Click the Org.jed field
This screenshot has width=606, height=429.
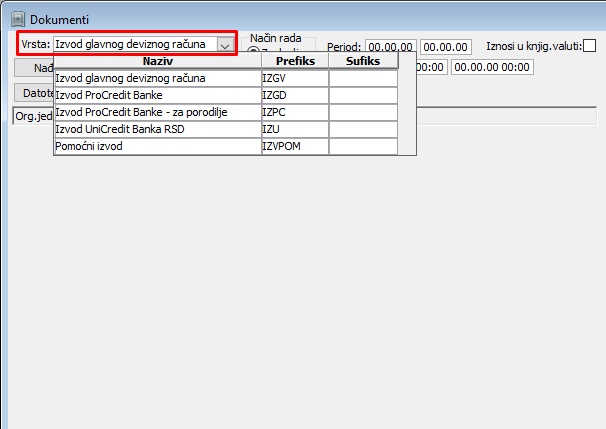click(x=33, y=116)
